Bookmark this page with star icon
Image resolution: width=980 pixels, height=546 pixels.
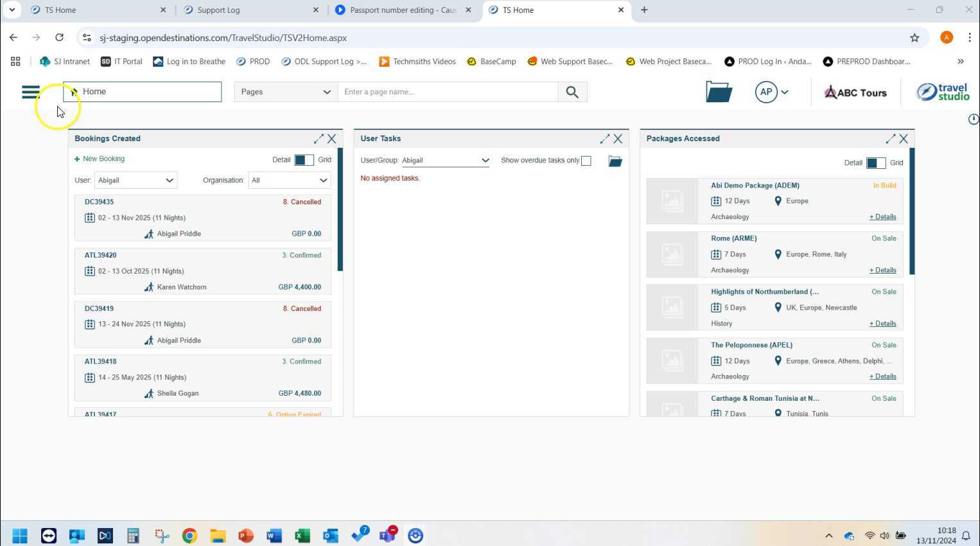pos(914,38)
